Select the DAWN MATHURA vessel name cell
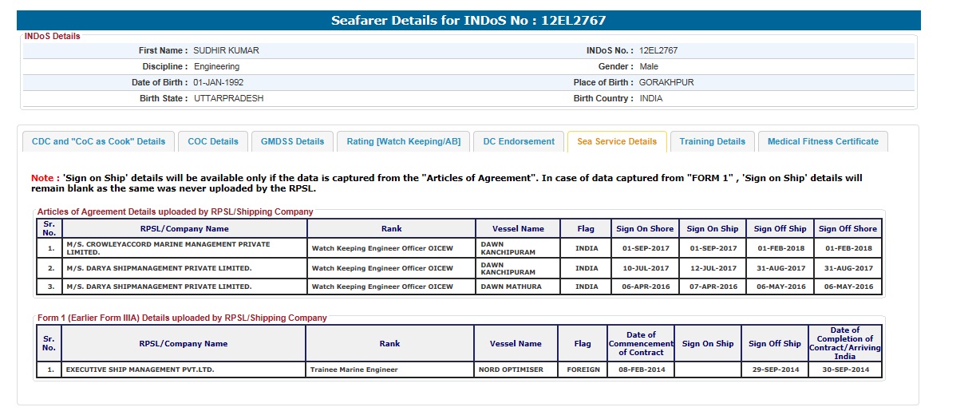Screen dimensions: 980x411 tap(511, 287)
